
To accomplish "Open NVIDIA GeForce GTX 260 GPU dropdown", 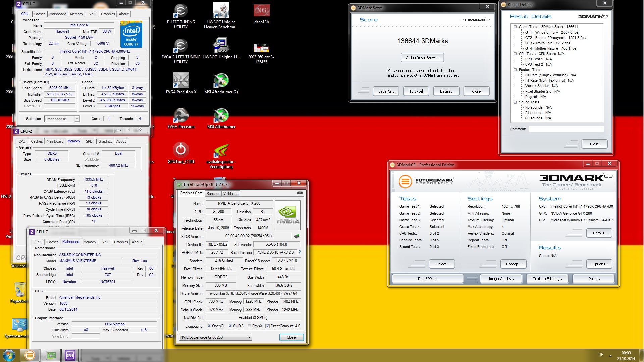I will tap(215, 337).
